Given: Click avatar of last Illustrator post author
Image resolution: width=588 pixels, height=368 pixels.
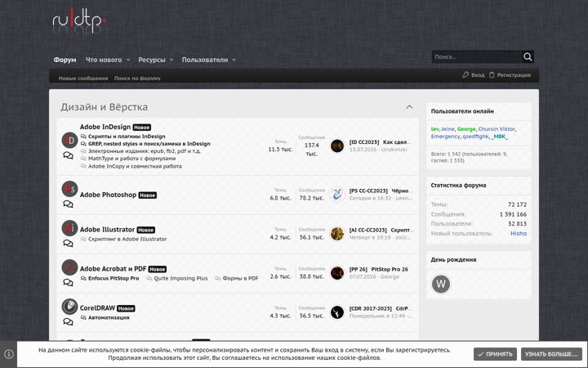Looking at the screenshot, I should [337, 234].
